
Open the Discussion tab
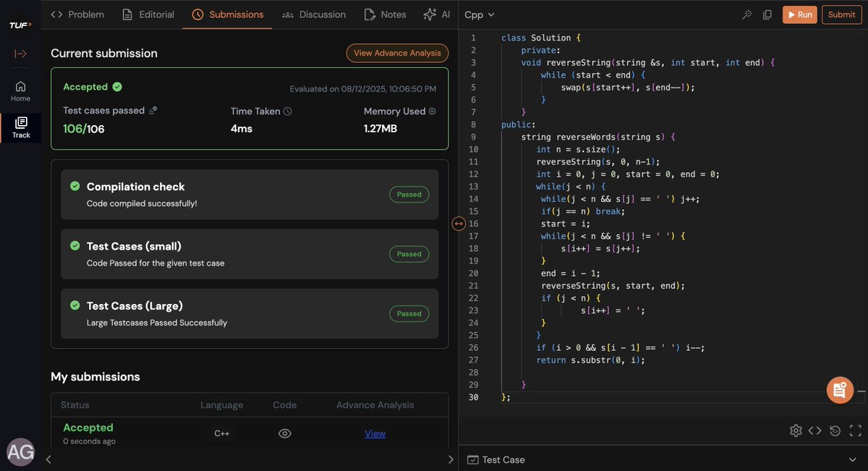(314, 14)
